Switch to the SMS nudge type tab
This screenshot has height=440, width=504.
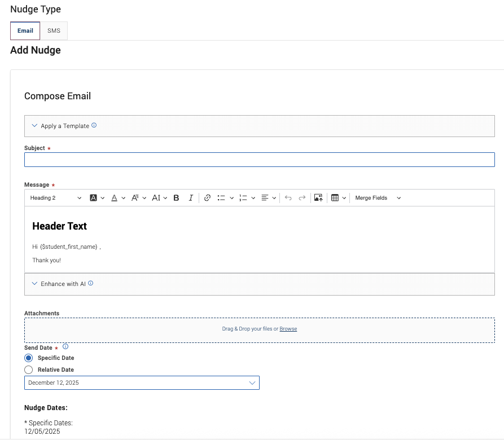click(x=54, y=31)
